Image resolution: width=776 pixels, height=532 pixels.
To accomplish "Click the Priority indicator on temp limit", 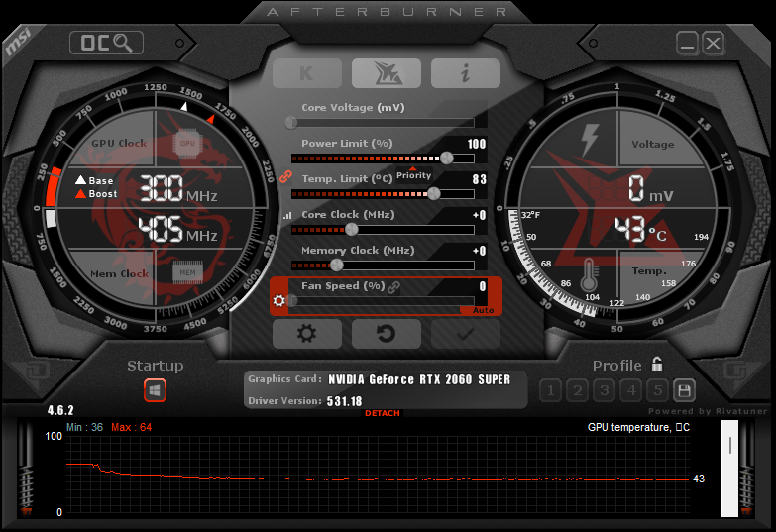I will tap(413, 175).
